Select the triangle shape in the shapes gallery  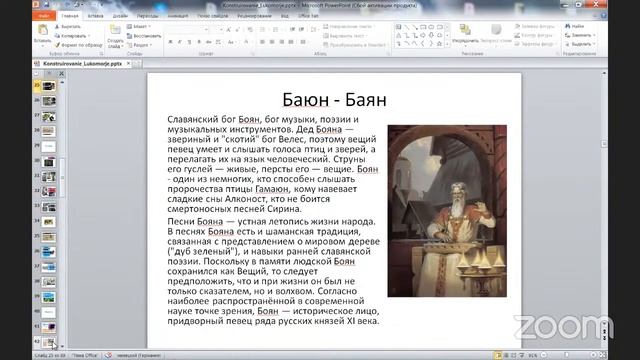398,36
